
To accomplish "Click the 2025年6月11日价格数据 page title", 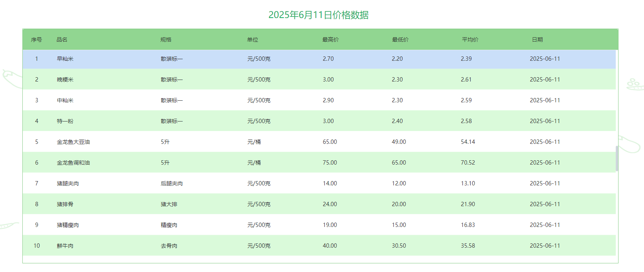I will point(318,15).
